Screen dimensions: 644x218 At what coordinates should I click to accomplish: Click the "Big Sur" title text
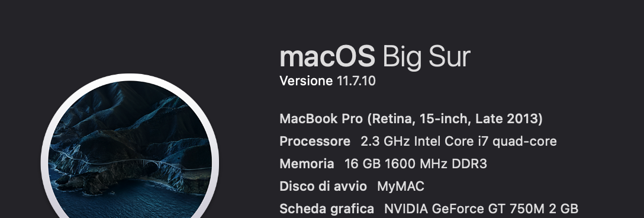click(x=426, y=57)
